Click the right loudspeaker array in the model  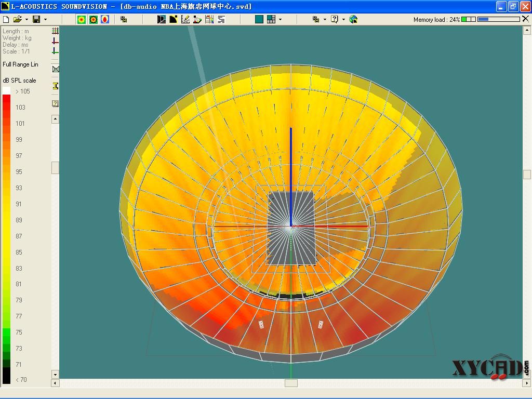click(321, 324)
